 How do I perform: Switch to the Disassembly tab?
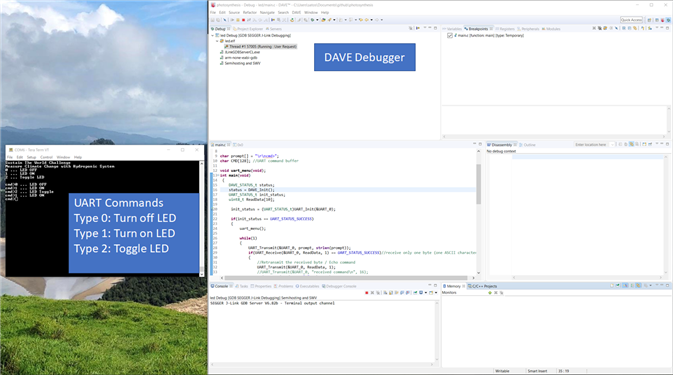pos(501,145)
